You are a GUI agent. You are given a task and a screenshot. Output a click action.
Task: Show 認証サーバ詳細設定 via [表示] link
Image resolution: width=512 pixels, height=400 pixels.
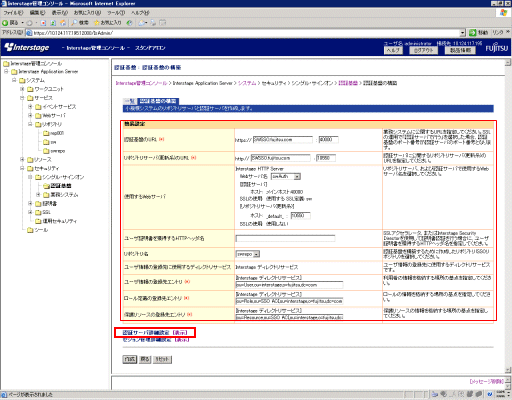click(180, 333)
